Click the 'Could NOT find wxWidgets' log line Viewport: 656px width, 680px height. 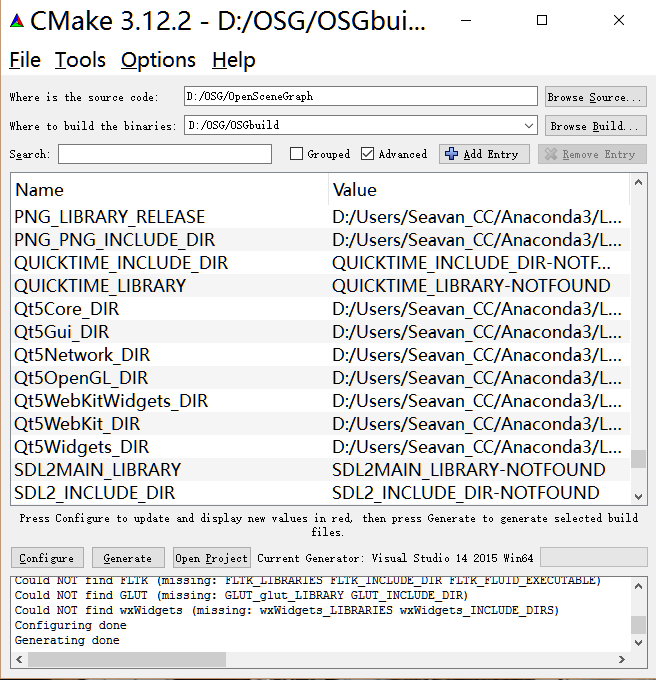pyautogui.click(x=287, y=610)
